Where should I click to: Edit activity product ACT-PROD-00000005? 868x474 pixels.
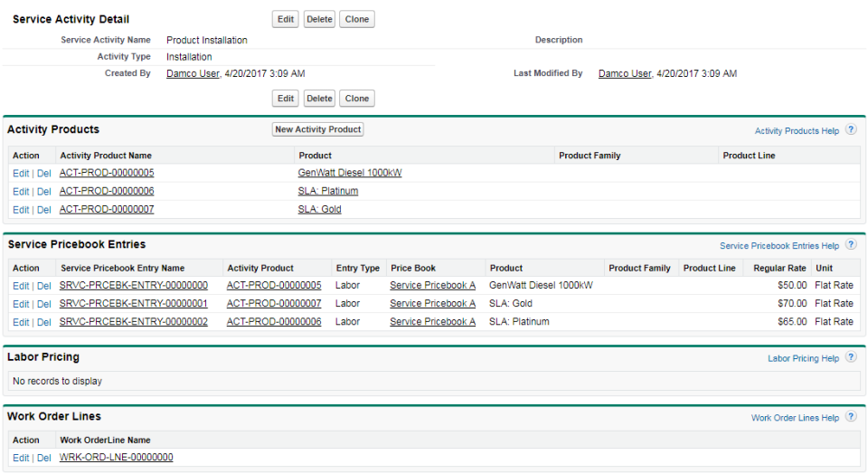tap(21, 174)
